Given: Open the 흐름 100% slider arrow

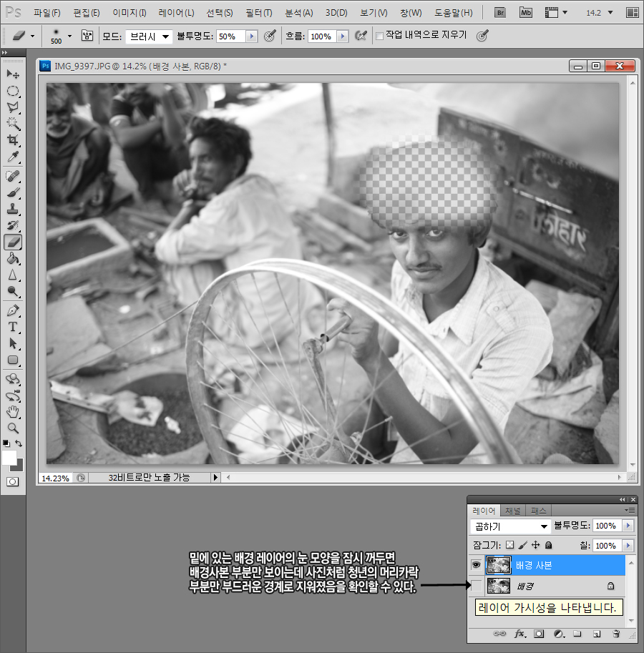Looking at the screenshot, I should click(343, 36).
